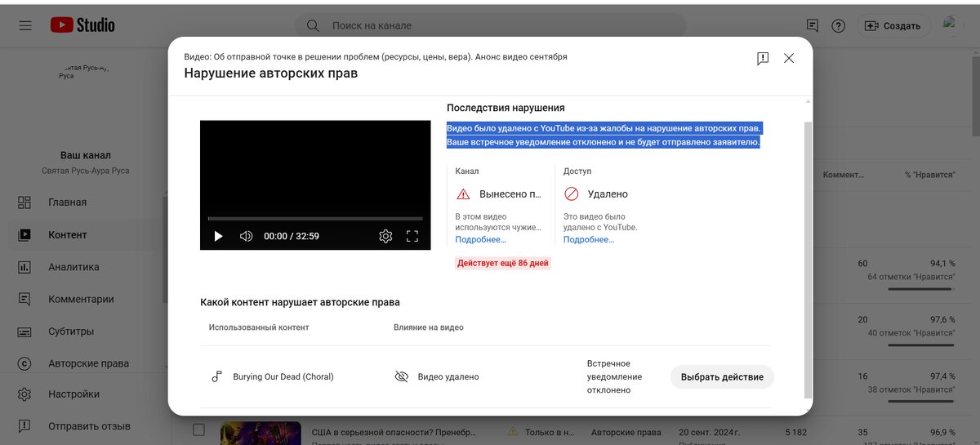Open the comments notification icon in the header
Screen dimensions: 980x445
click(x=812, y=26)
